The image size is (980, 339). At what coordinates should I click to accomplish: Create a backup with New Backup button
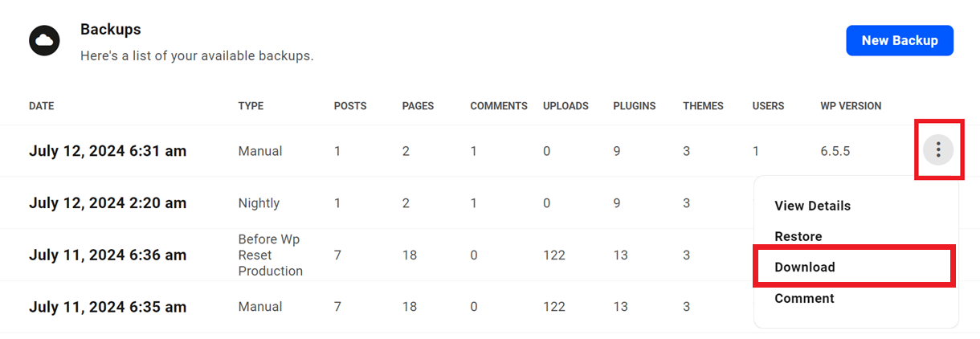pyautogui.click(x=900, y=40)
